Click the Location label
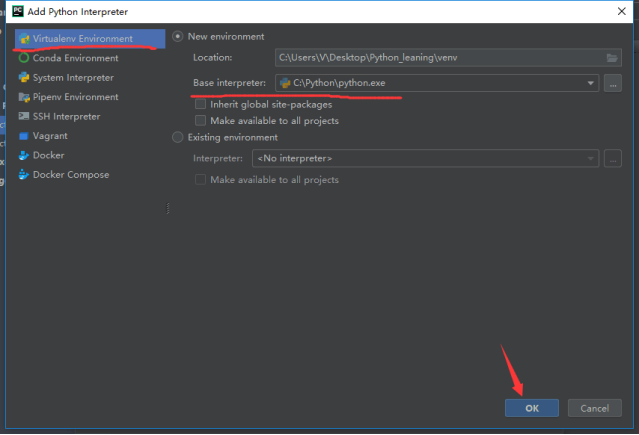The image size is (639, 435). point(212,58)
